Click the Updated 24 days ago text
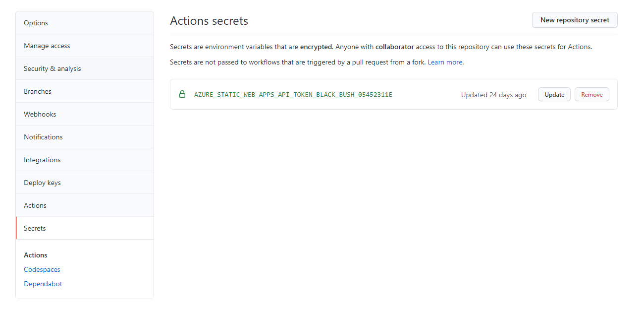 493,94
